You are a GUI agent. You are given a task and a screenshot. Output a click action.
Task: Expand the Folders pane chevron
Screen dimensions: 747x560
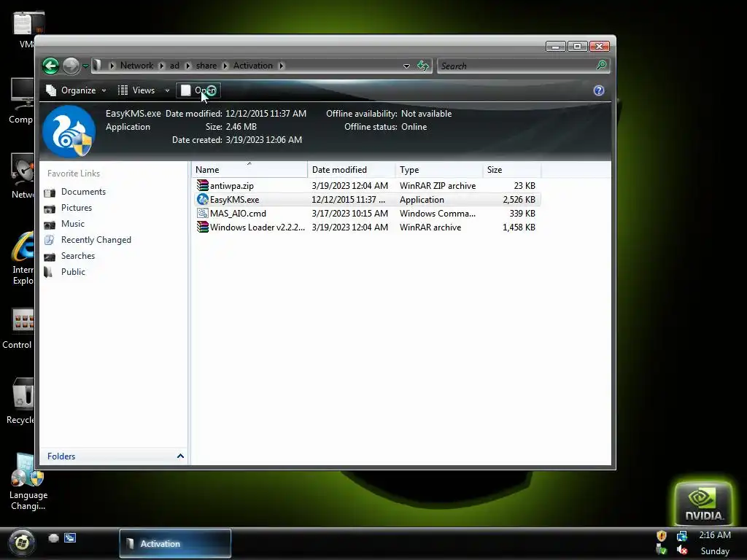[180, 456]
